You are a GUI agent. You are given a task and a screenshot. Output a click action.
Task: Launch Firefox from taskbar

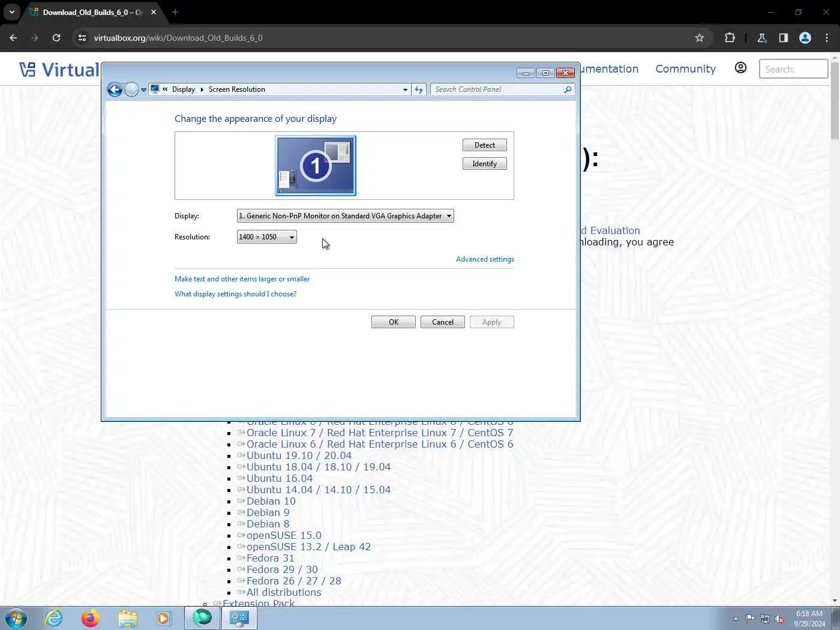90,618
